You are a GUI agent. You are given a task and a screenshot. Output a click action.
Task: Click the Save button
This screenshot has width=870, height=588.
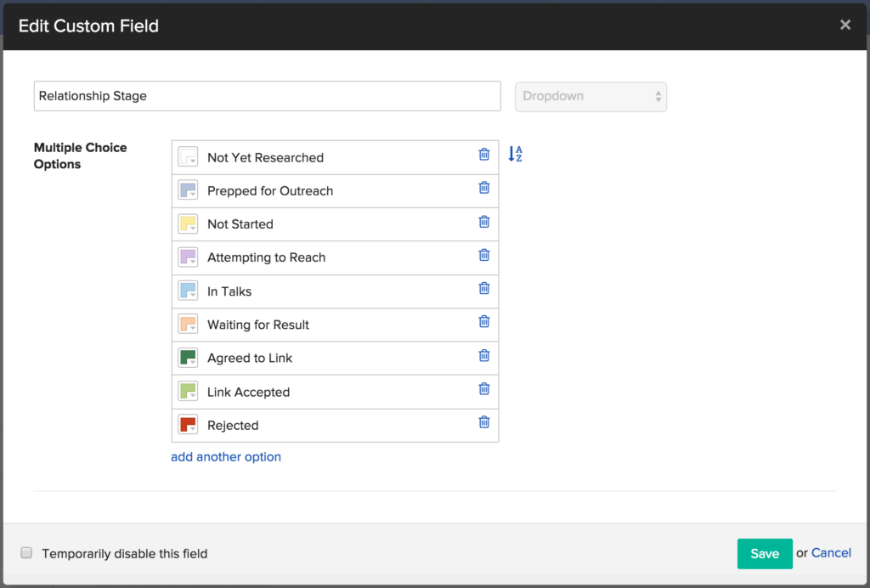pos(764,553)
